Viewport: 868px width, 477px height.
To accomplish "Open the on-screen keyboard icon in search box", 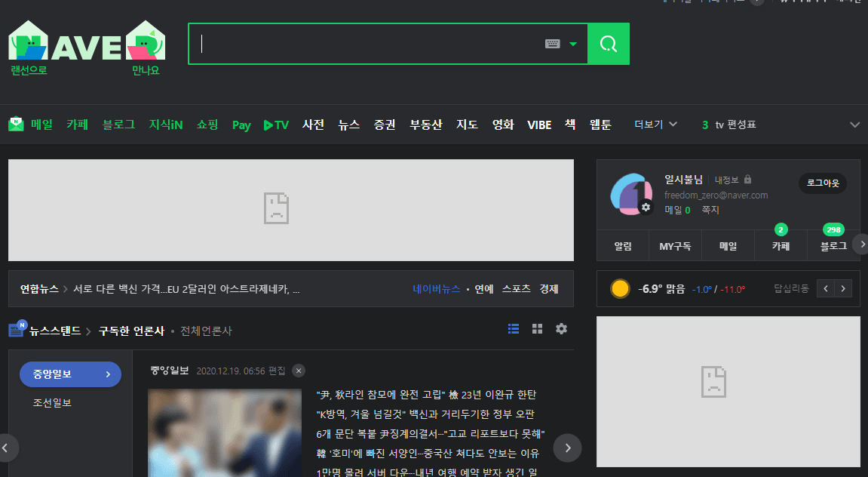I will point(553,44).
